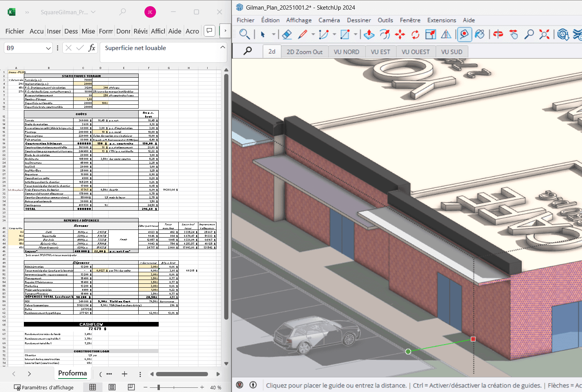Select the Scale tool
582x392 pixels.
(431, 35)
